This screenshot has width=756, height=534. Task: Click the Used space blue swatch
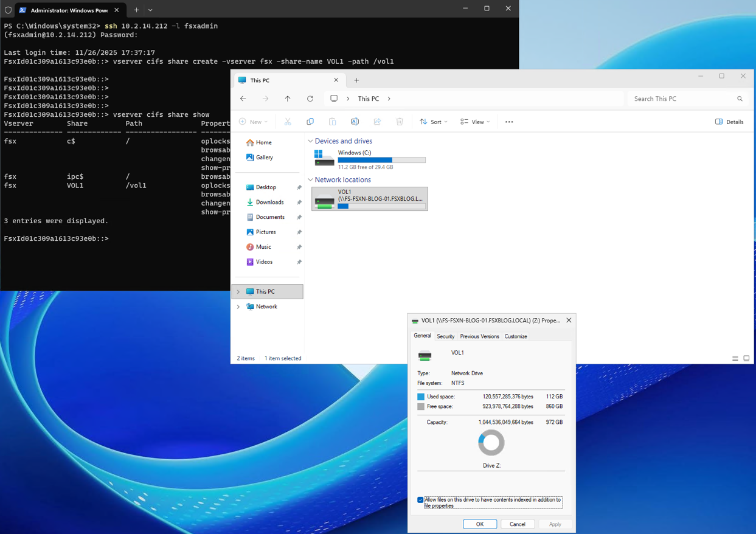421,397
